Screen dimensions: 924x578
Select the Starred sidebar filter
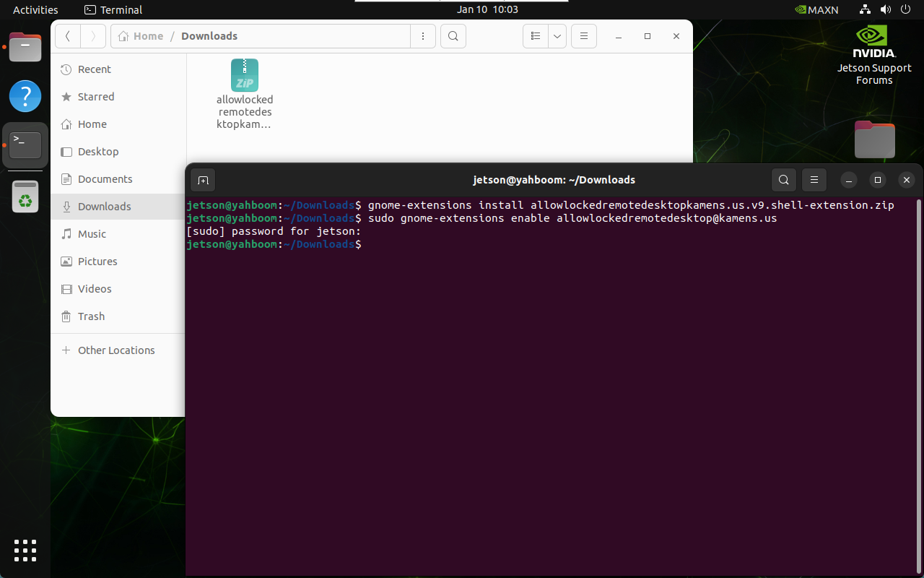(x=95, y=96)
